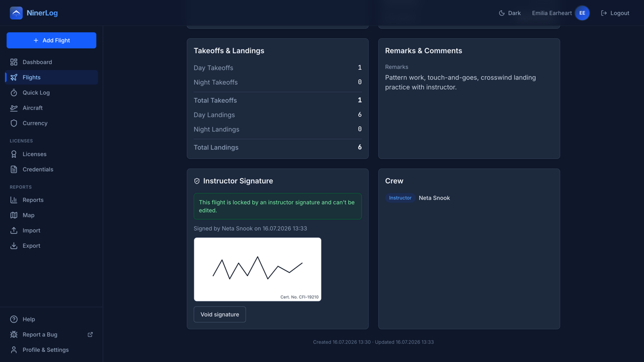Open the Reports menu item
The image size is (644, 362).
pyautogui.click(x=52, y=200)
